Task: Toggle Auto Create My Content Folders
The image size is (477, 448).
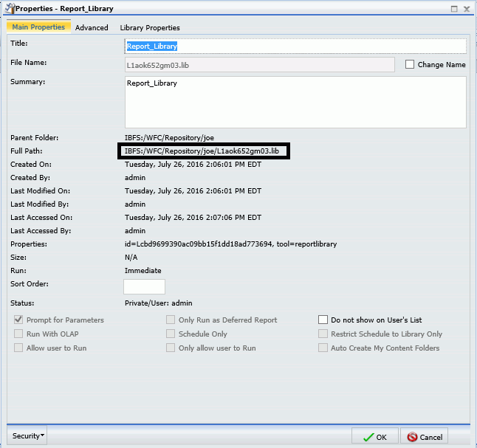Action: 323,348
